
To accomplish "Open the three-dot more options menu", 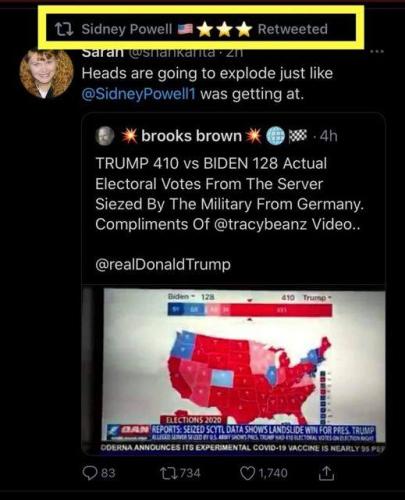I will (x=377, y=52).
